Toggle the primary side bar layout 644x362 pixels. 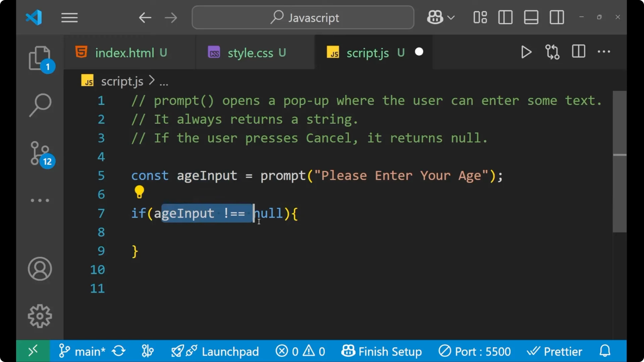pyautogui.click(x=505, y=17)
